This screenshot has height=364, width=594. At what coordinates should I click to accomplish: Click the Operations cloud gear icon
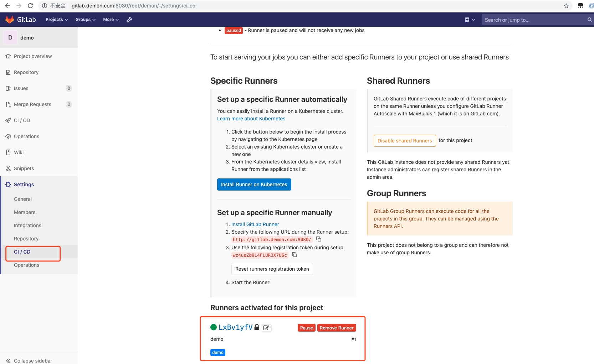click(8, 136)
